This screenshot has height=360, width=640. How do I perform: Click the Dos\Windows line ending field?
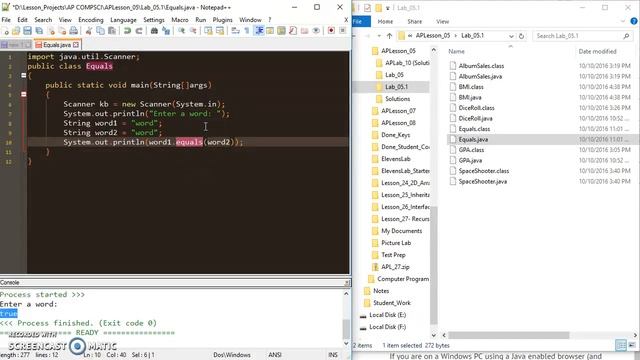[x=232, y=355]
